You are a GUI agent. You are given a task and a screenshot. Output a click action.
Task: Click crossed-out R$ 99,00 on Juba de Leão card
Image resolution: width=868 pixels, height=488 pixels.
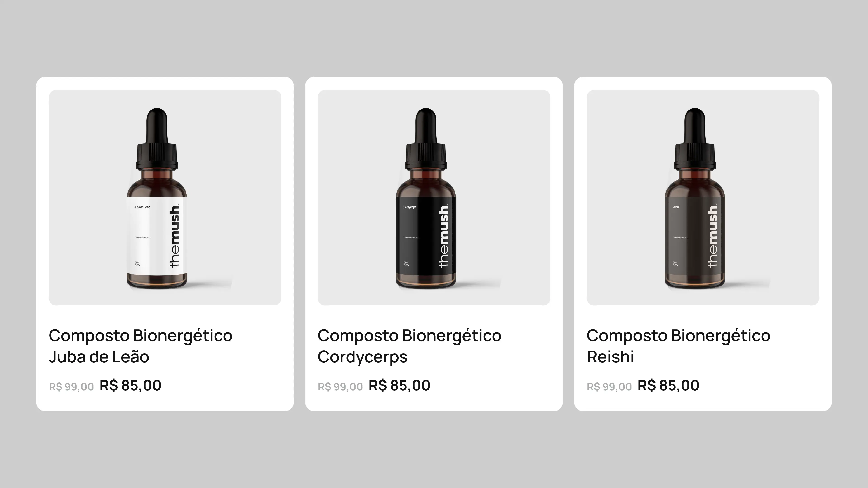pos(71,387)
